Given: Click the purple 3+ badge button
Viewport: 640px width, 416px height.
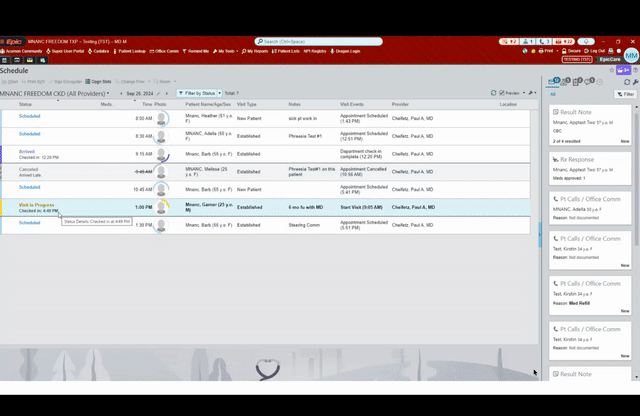Looking at the screenshot, I should coord(624,70).
